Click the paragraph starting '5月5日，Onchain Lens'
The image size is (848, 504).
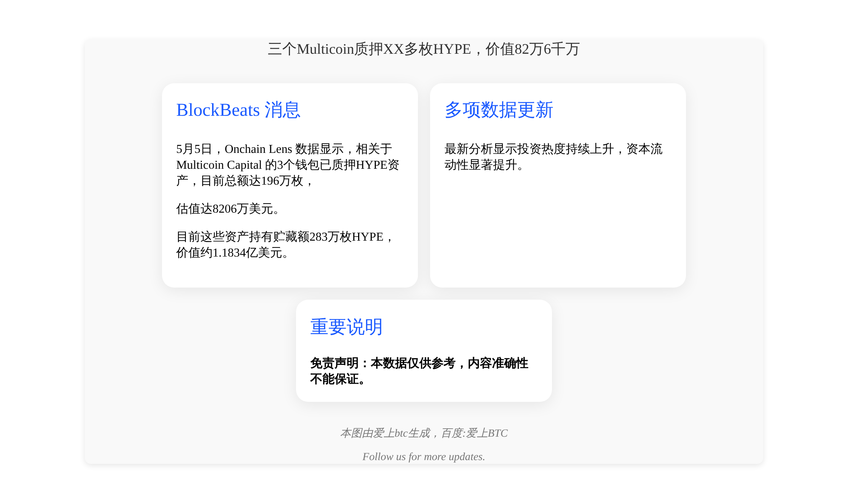(x=288, y=165)
